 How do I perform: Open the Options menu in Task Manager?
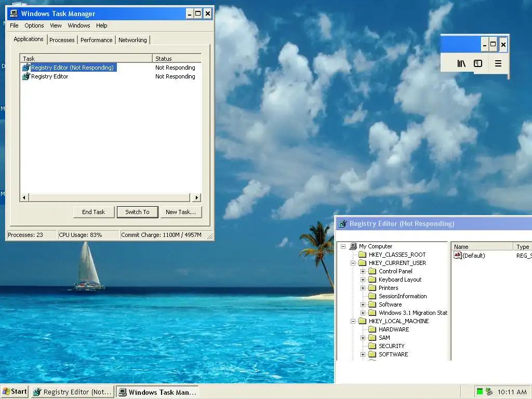click(x=34, y=25)
